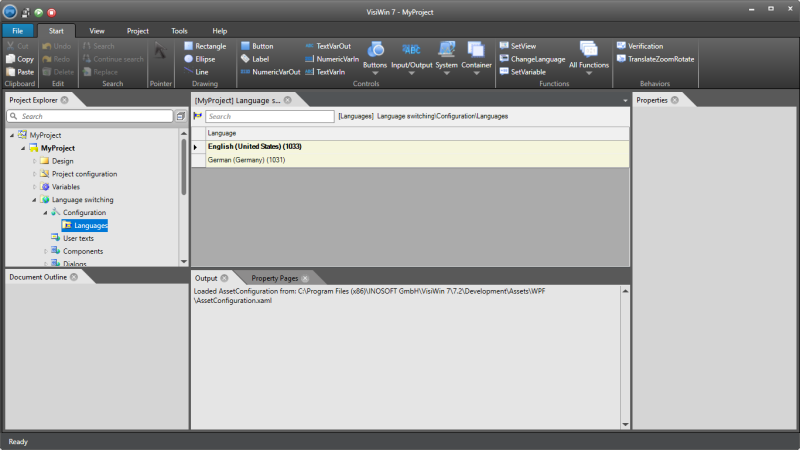800x450 pixels.
Task: Add the ChangeLanguage function
Action: click(532, 59)
